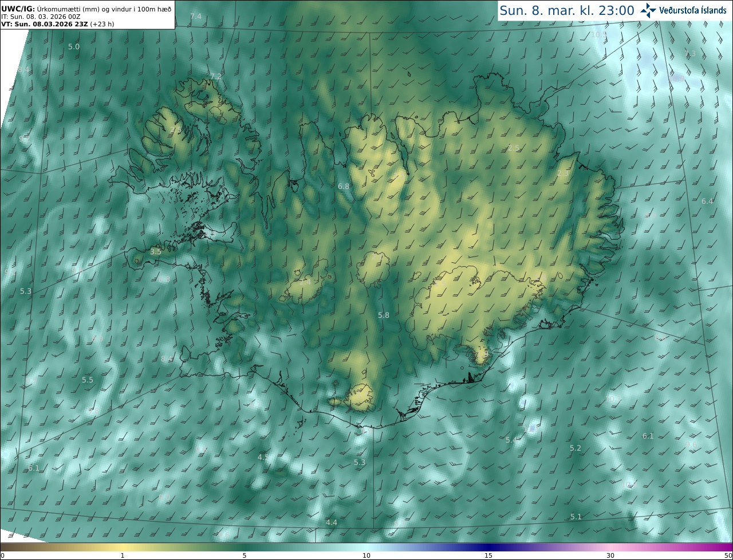
Task: Click the colorbar tick label 15
Action: [x=488, y=555]
